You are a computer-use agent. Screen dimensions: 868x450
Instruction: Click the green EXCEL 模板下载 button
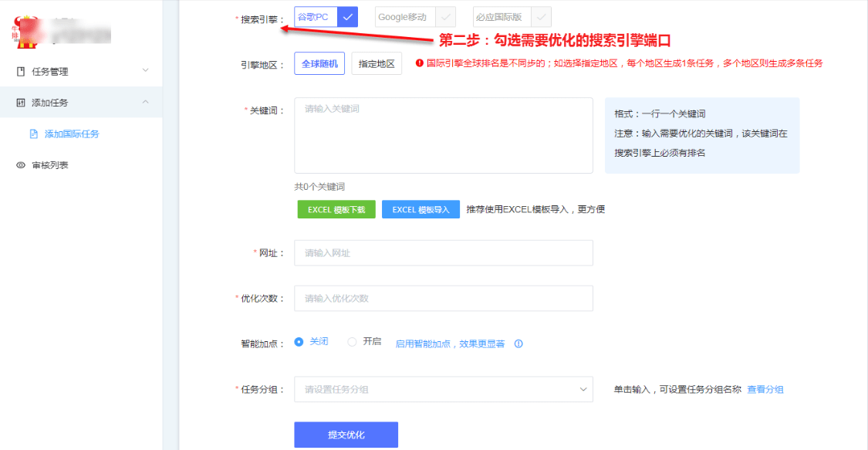(336, 210)
